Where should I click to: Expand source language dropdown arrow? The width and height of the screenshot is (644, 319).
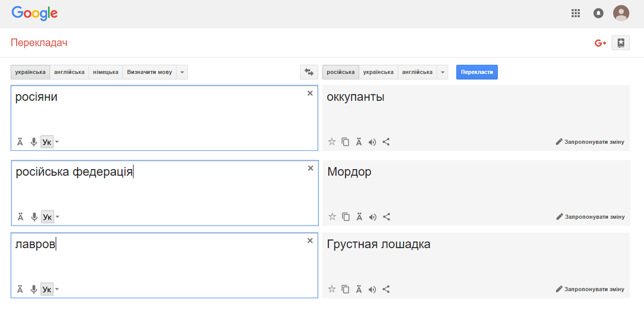pos(182,72)
